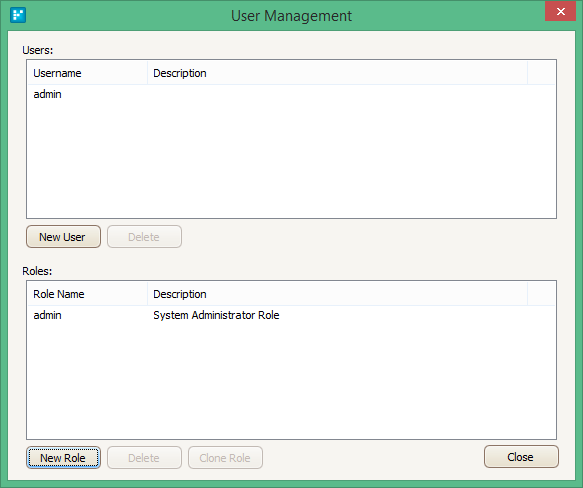The image size is (583, 488).
Task: Click the Clone Role button
Action: 225,458
